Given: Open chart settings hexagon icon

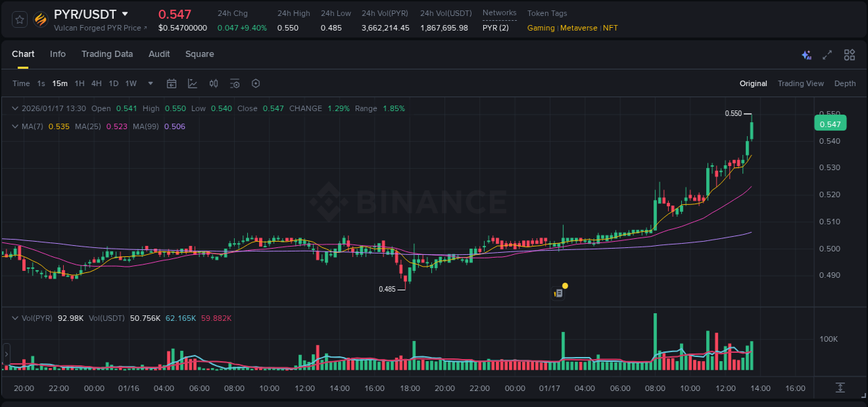Looking at the screenshot, I should [256, 83].
